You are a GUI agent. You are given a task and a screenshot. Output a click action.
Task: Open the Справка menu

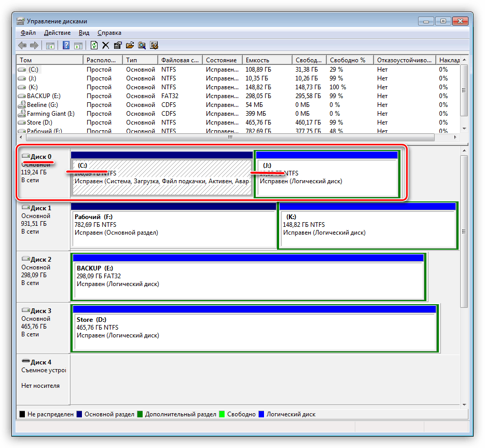click(109, 33)
